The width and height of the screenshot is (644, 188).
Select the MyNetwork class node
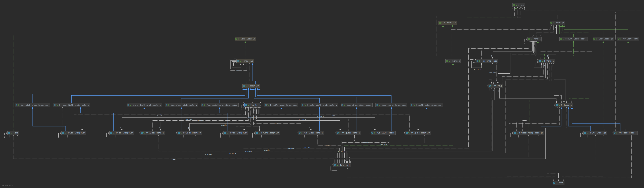[342, 165]
